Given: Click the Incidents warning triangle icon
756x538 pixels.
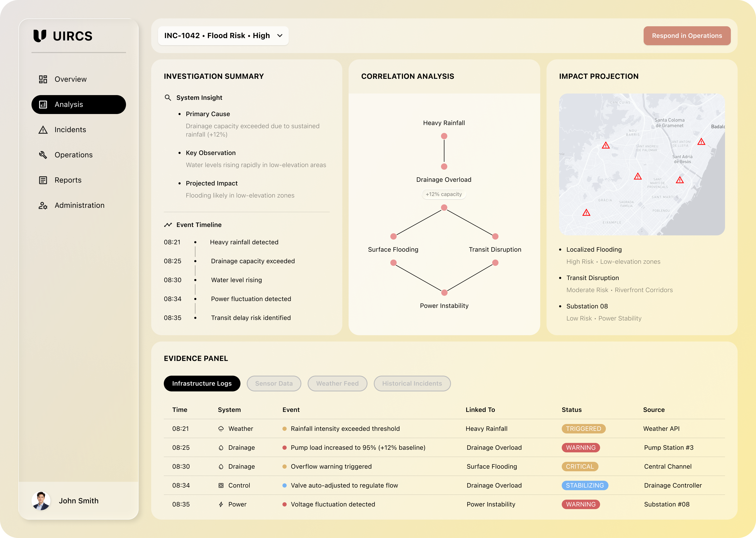Looking at the screenshot, I should tap(43, 130).
